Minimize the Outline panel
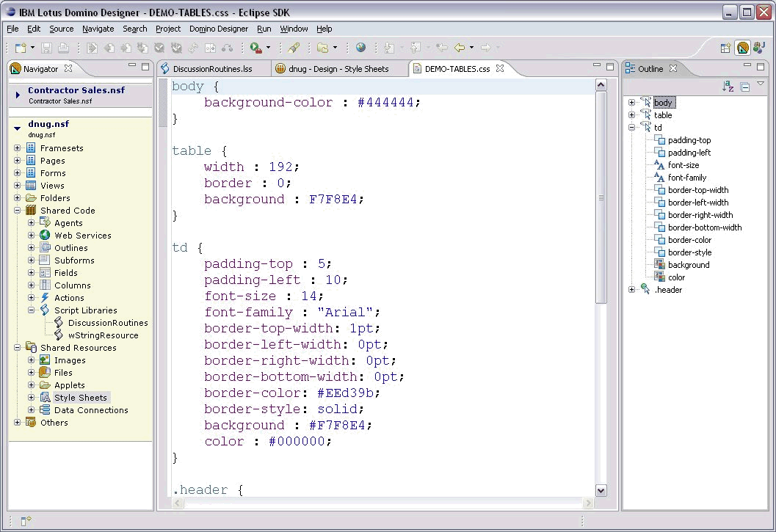776x532 pixels. [x=747, y=65]
